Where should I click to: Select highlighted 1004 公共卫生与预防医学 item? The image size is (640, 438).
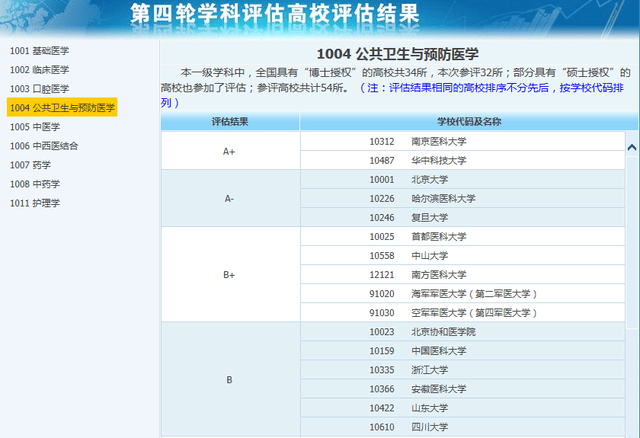61,107
